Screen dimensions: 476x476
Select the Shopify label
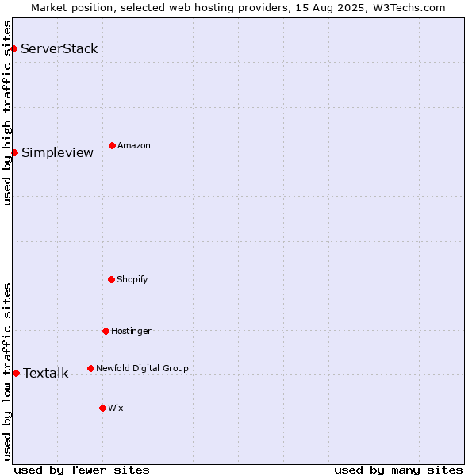point(132,279)
